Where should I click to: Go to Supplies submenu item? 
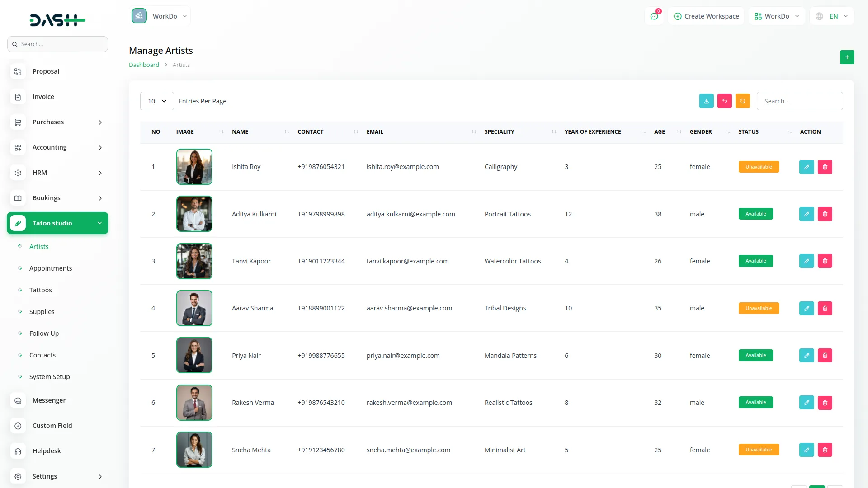(42, 312)
